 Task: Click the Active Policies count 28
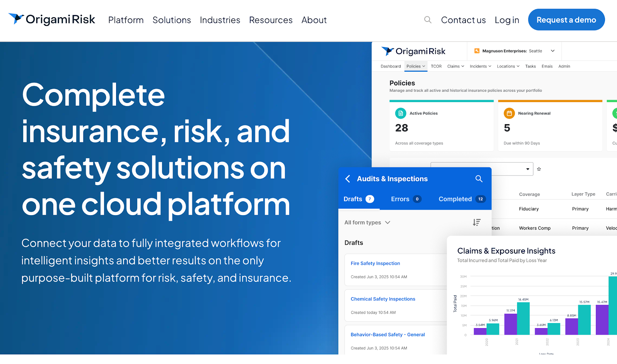click(x=401, y=128)
